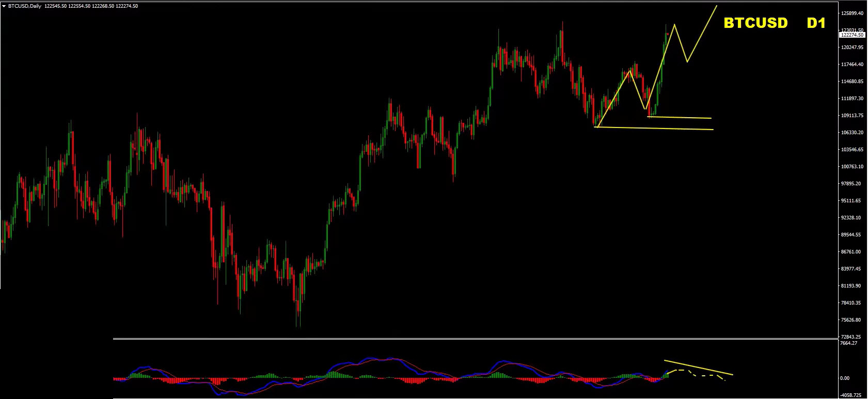Click the yellow D1 timeframe label
Screen dimensions: 868x399
click(816, 23)
